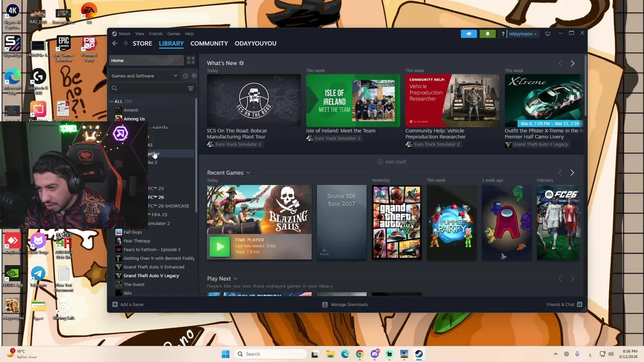Click the Add shelf button
Image resolution: width=644 pixels, height=362 pixels.
point(391,162)
